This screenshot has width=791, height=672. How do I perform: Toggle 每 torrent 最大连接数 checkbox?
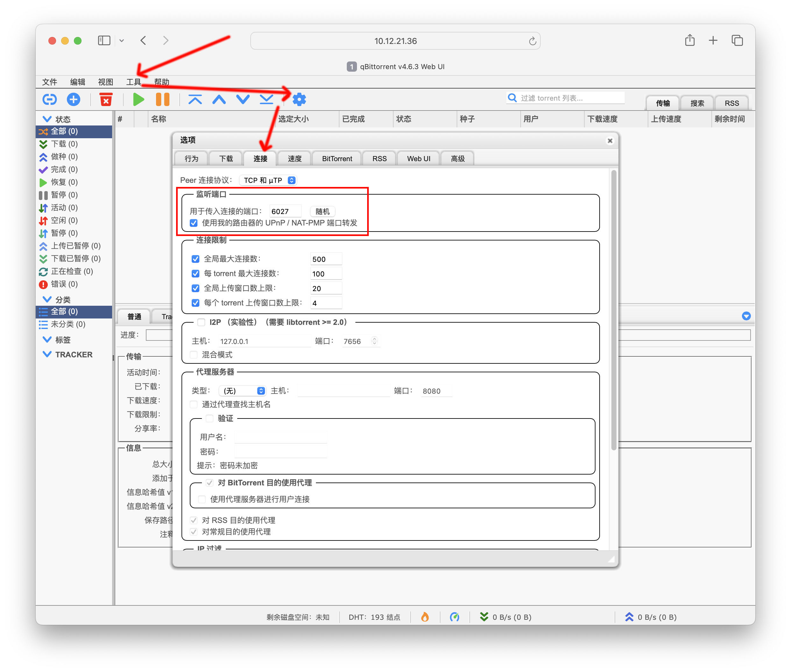196,274
